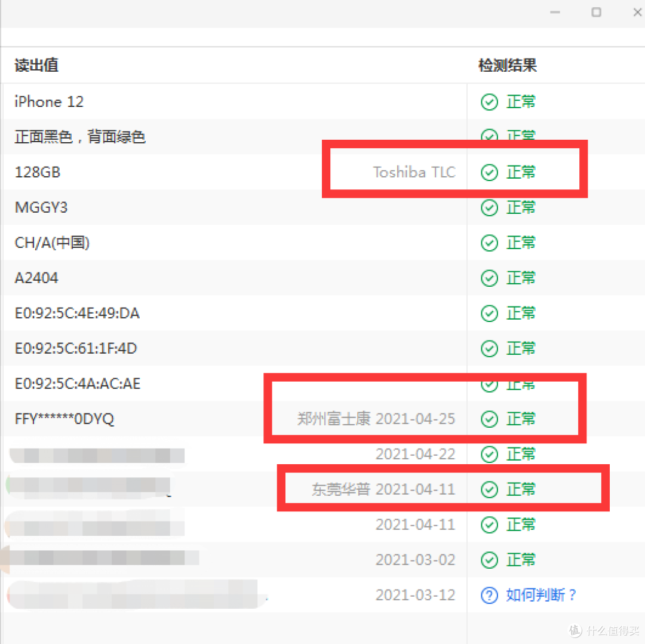Click check icon beside E0:92:5C:4E:49:DA
The image size is (645, 644).
pyautogui.click(x=489, y=313)
